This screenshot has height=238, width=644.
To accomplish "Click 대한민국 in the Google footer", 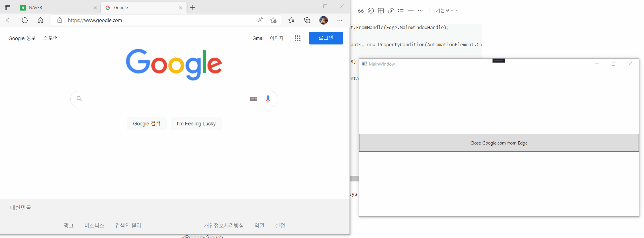I will (x=21, y=208).
